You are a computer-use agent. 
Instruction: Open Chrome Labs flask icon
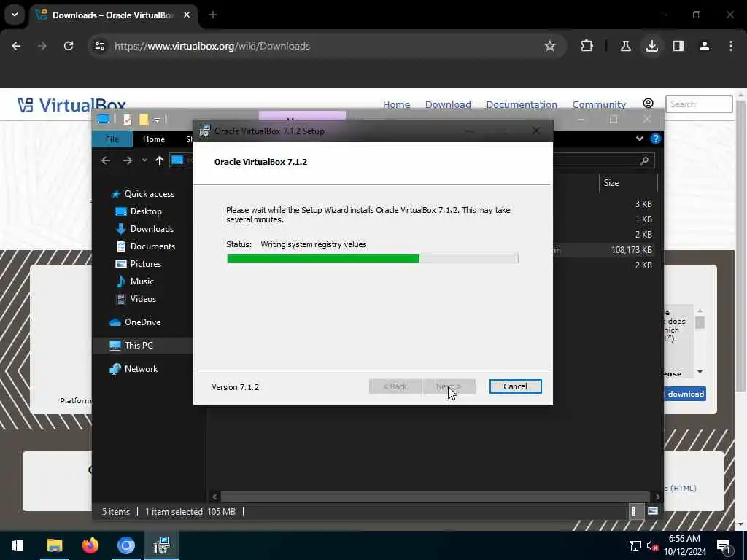tap(625, 46)
